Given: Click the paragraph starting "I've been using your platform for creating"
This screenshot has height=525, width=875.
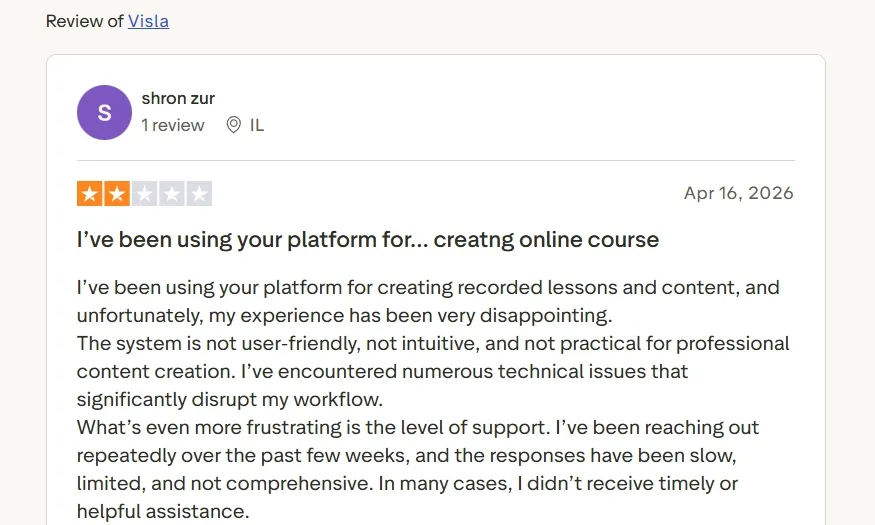Looking at the screenshot, I should coord(428,301).
